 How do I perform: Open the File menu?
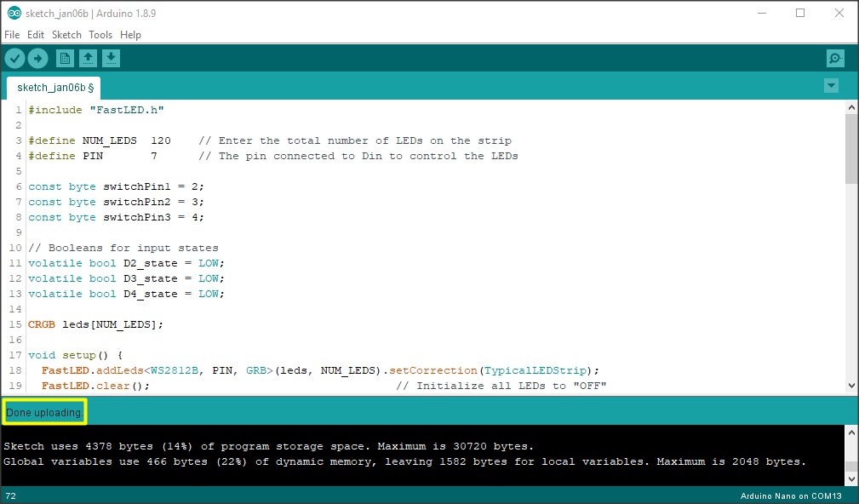[12, 35]
